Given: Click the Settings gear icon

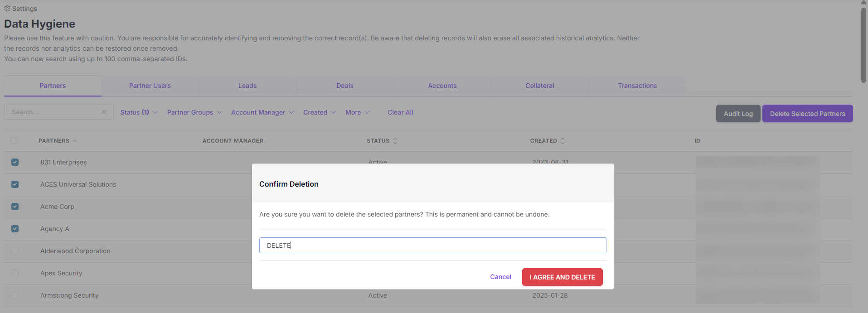Looking at the screenshot, I should 7,9.
